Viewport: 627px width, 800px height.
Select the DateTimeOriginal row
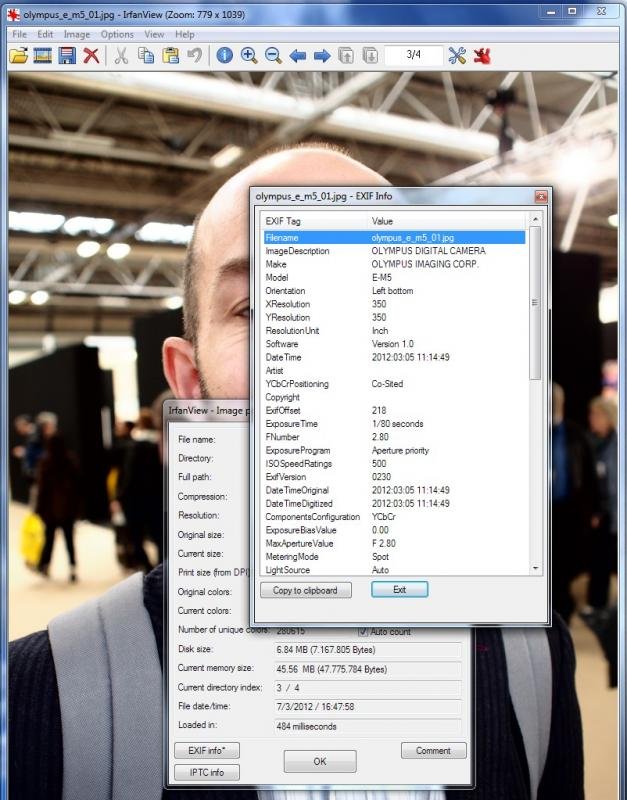394,490
